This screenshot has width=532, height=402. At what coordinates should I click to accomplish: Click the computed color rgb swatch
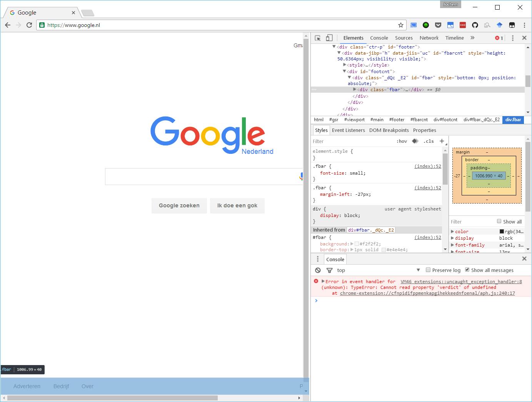[x=502, y=232]
